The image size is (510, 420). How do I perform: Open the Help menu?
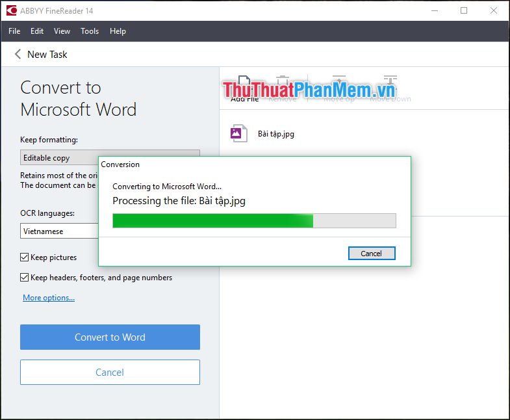(x=118, y=31)
